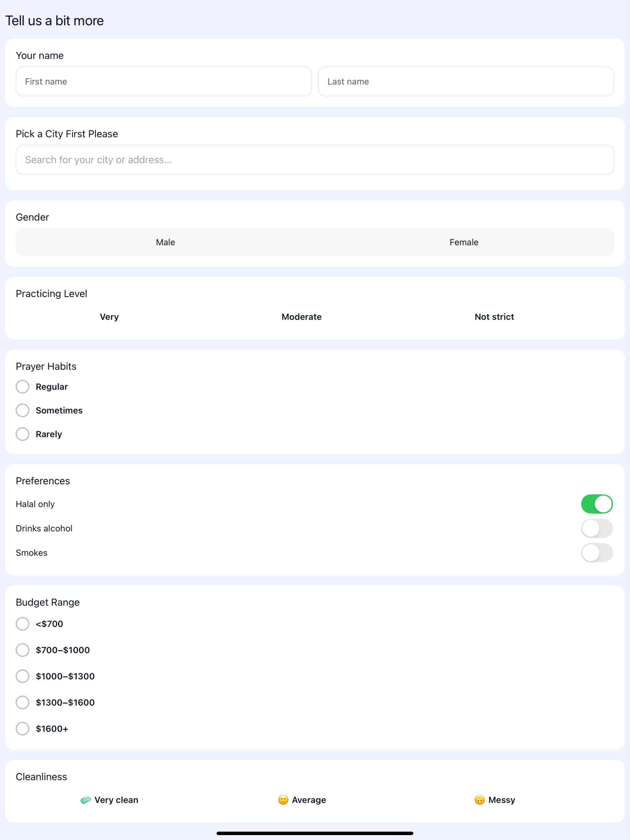630x840 pixels.
Task: Click the Pick a City First Please heading
Action: click(x=66, y=134)
